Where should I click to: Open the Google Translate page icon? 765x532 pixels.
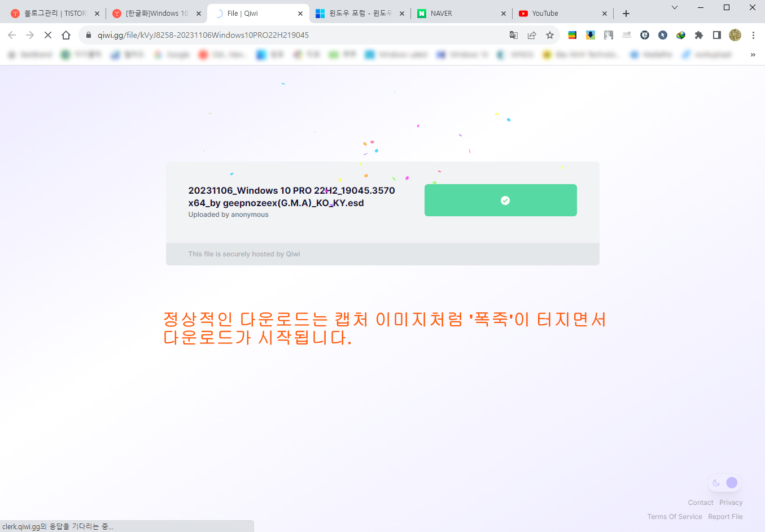pyautogui.click(x=514, y=35)
